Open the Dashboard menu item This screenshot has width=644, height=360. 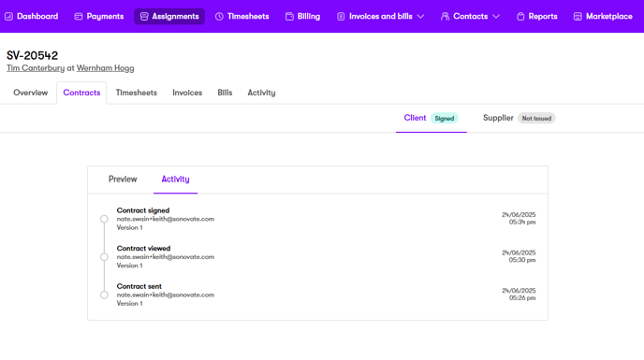pyautogui.click(x=32, y=17)
